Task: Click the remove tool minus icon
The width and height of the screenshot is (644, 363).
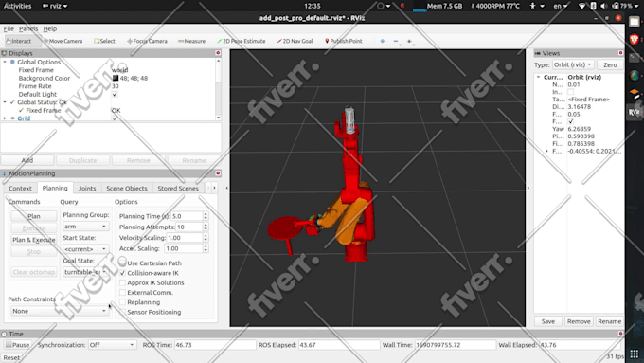Action: [x=396, y=41]
